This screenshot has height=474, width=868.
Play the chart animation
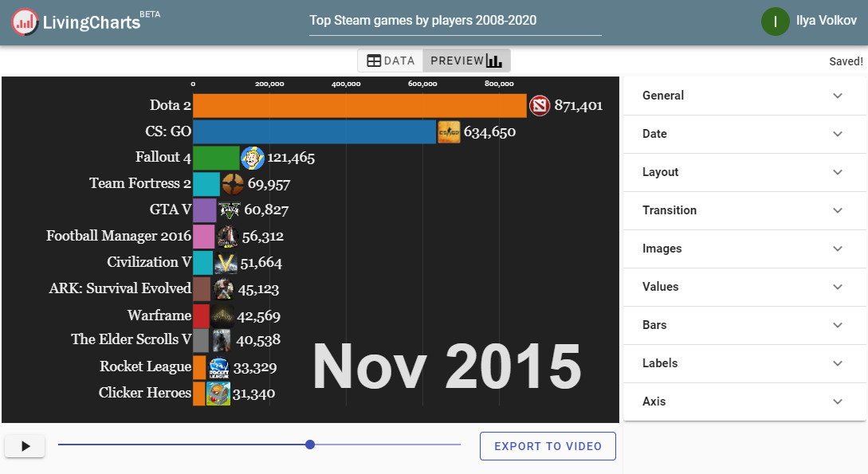25,446
